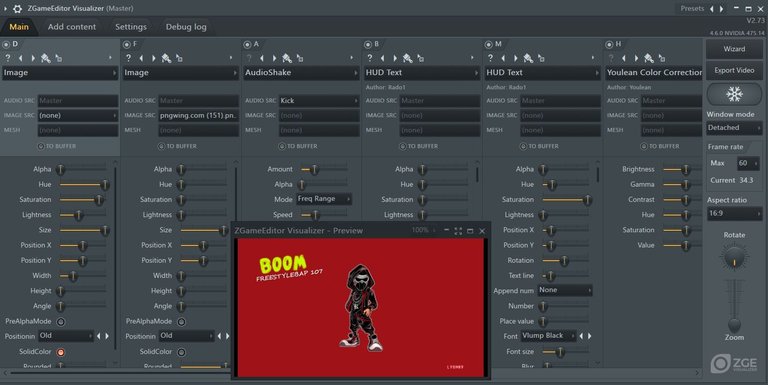This screenshot has width=768, height=385.
Task: Toggle layer M enable radio
Action: pos(488,45)
